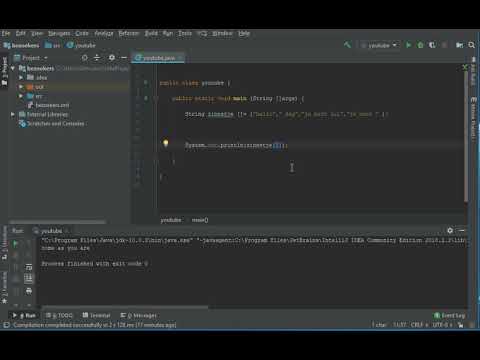Screen dimensions: 480x360
Task: Expand the .idea folder
Action: [x=21, y=78]
